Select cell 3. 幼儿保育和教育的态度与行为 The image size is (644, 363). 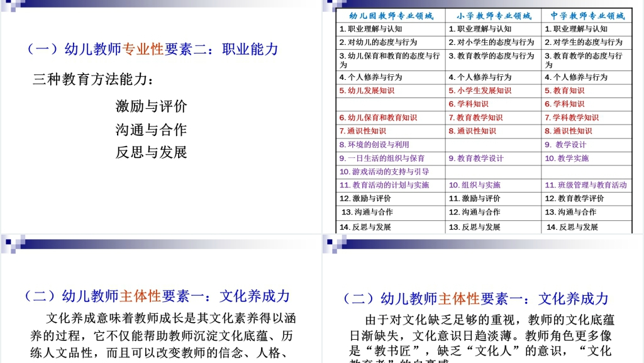[391, 60]
